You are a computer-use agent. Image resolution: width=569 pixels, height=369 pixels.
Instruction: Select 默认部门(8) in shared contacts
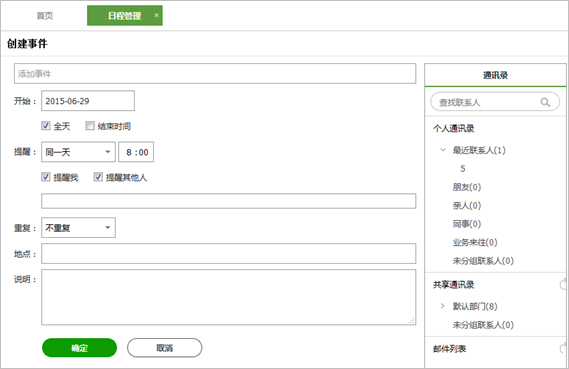(x=475, y=307)
